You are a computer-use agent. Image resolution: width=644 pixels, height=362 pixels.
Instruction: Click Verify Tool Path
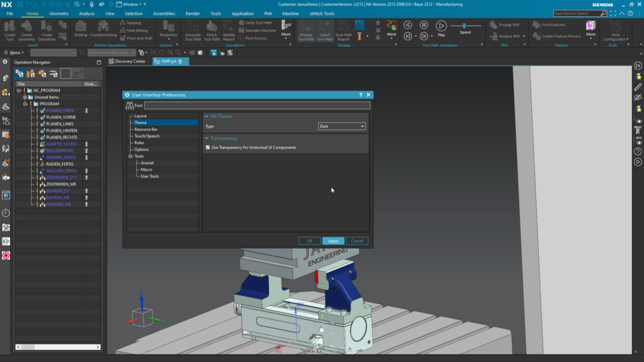click(x=255, y=23)
